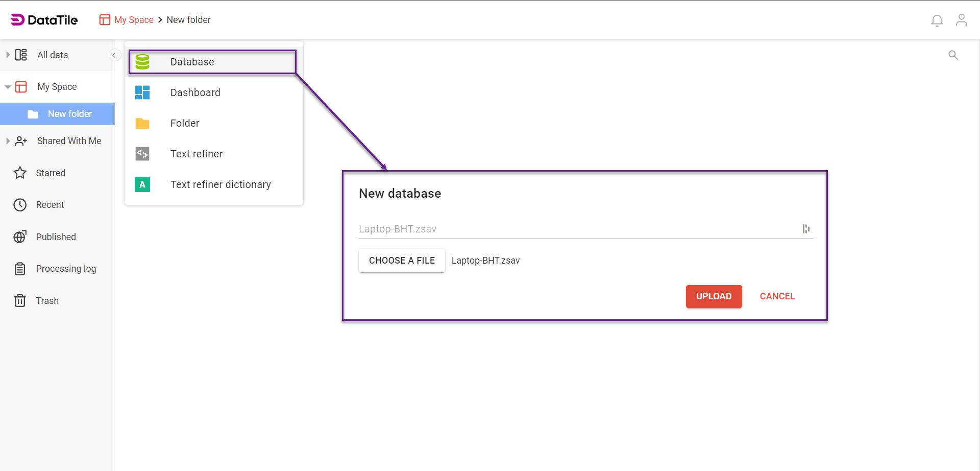This screenshot has width=980, height=471.
Task: Open the Processing log section
Action: coord(65,268)
